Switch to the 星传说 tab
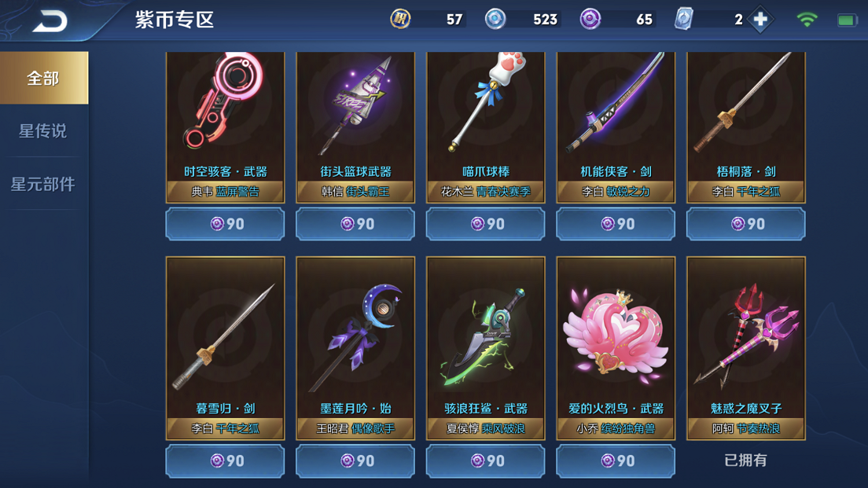 pos(44,130)
